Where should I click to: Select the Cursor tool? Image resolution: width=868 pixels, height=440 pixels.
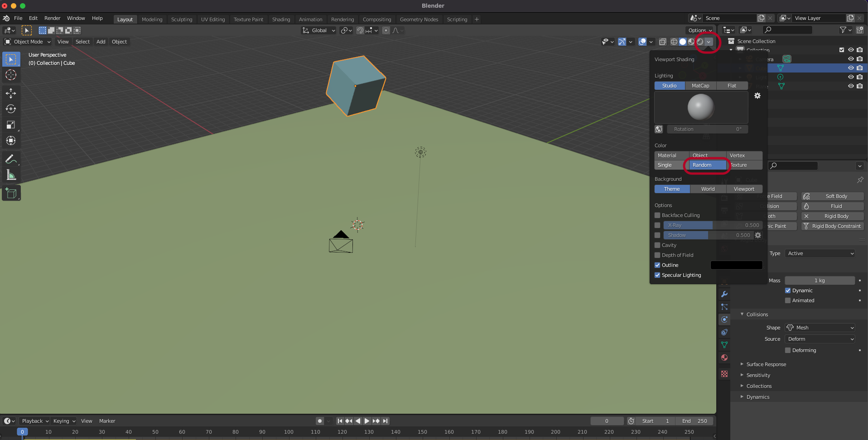11,75
